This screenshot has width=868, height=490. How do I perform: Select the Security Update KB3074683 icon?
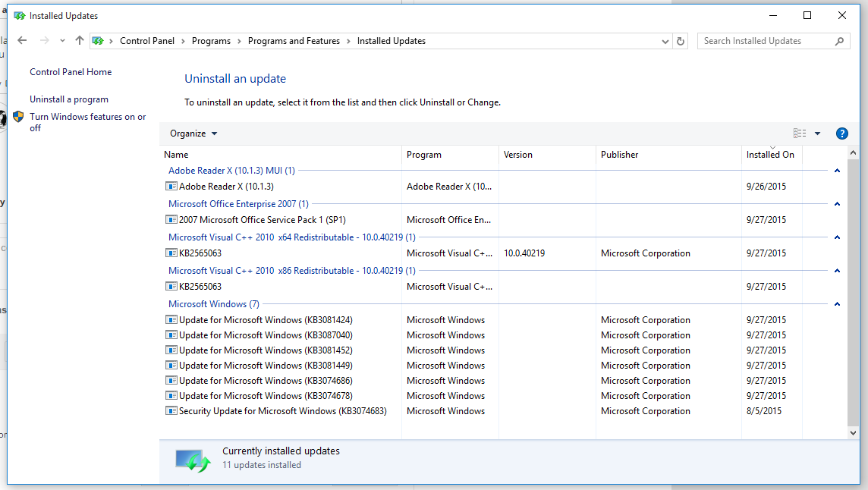click(x=171, y=411)
